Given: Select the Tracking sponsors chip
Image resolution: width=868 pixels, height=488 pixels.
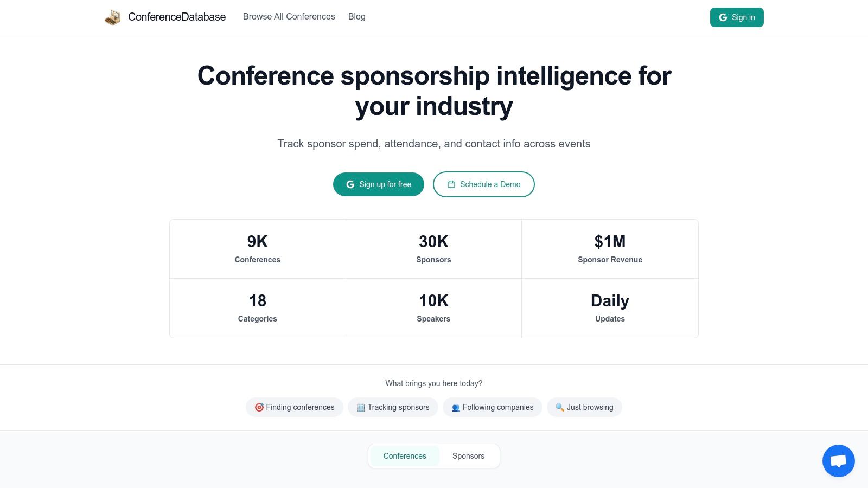Looking at the screenshot, I should point(393,407).
